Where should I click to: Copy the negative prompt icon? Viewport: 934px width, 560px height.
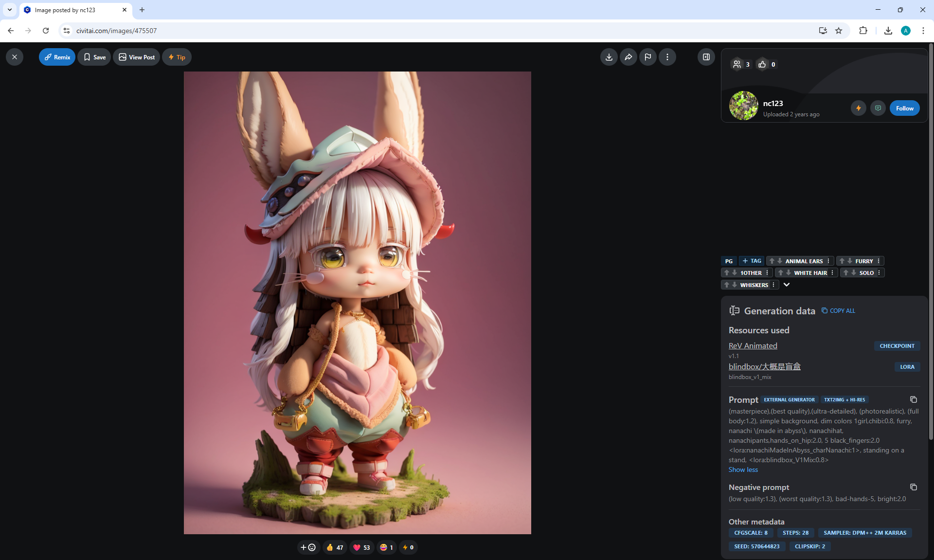[913, 487]
